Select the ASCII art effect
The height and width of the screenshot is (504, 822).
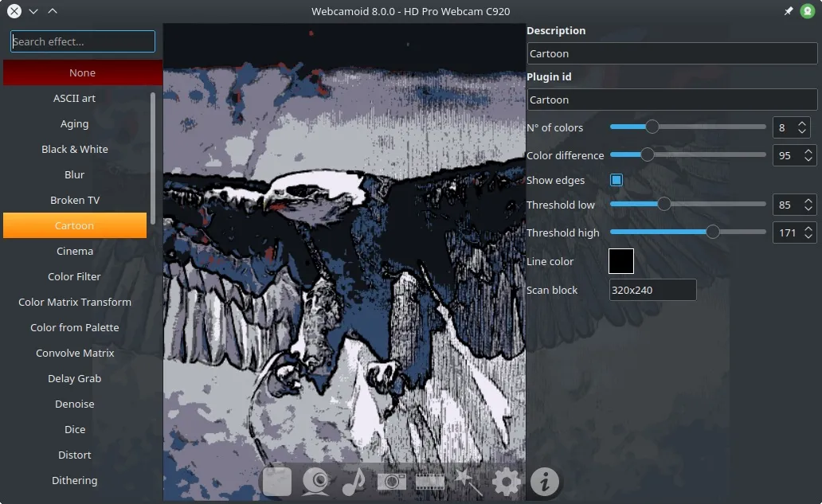[x=75, y=98]
